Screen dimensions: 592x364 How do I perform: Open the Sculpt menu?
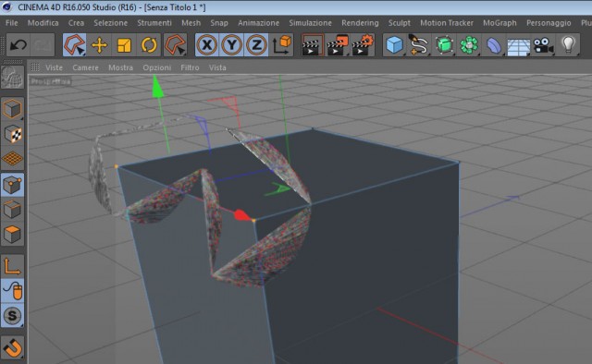click(x=400, y=23)
